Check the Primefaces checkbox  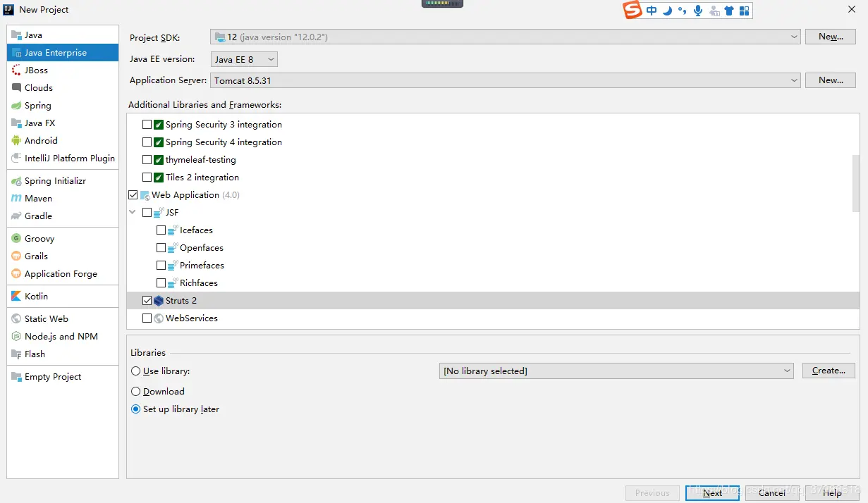(161, 265)
